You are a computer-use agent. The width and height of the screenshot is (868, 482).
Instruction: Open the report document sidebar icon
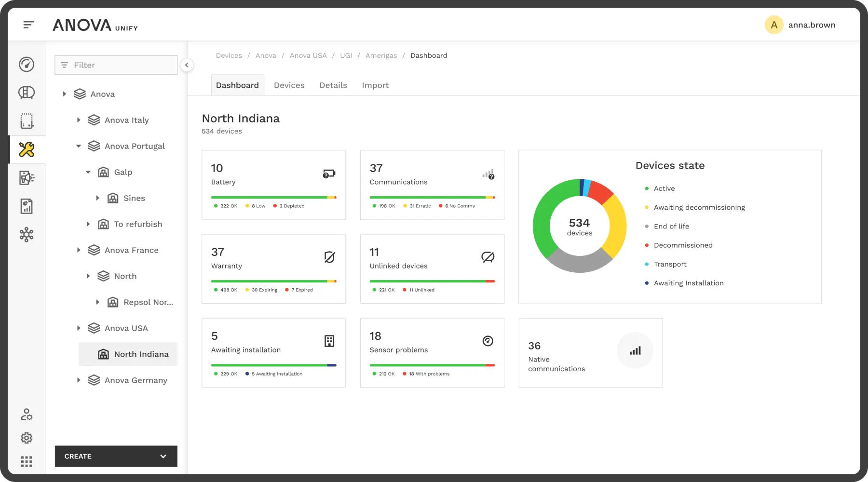[27, 206]
